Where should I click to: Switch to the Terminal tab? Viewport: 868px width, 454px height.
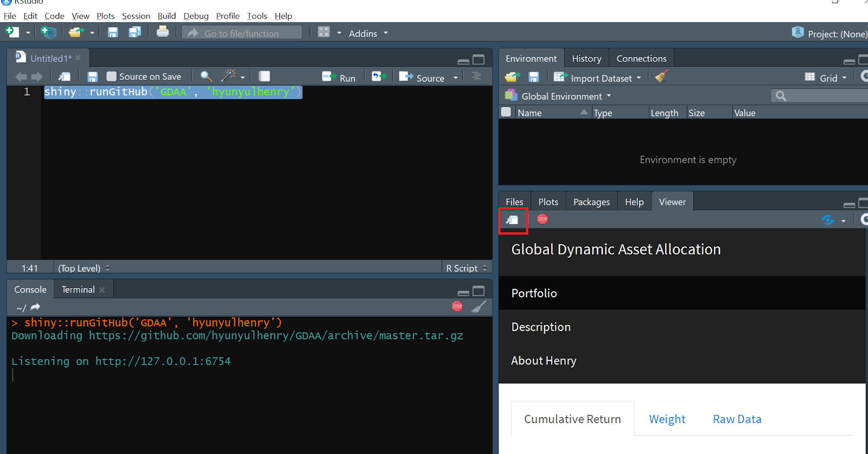(78, 290)
